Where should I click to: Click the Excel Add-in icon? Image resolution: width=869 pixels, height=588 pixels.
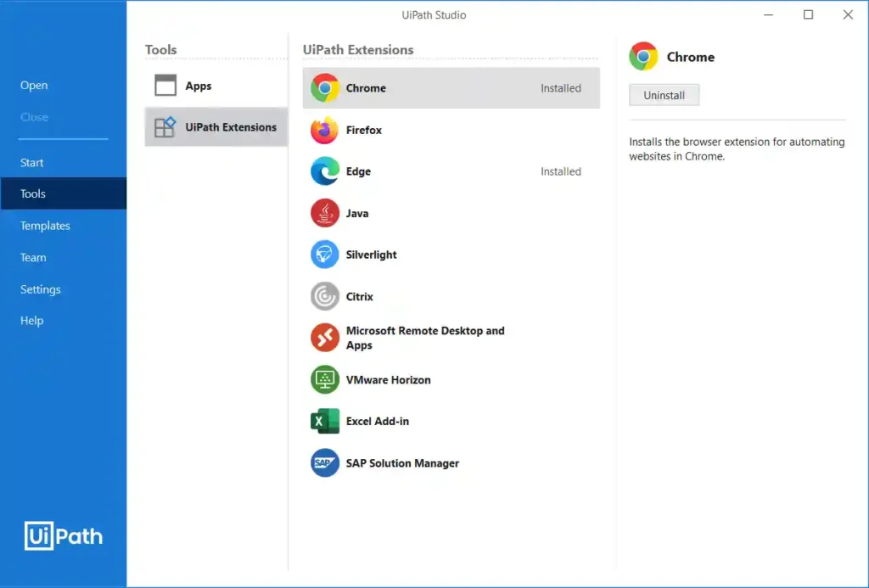pyautogui.click(x=325, y=421)
